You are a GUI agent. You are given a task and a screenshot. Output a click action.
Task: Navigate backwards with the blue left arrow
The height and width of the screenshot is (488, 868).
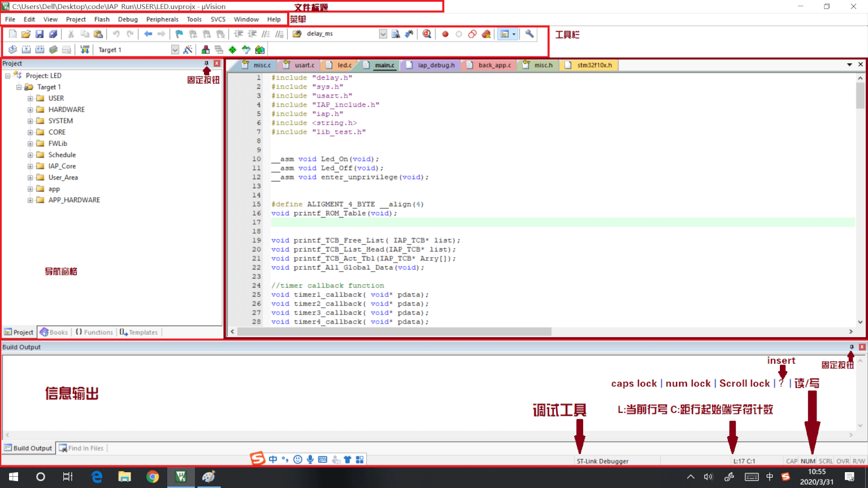click(x=148, y=34)
